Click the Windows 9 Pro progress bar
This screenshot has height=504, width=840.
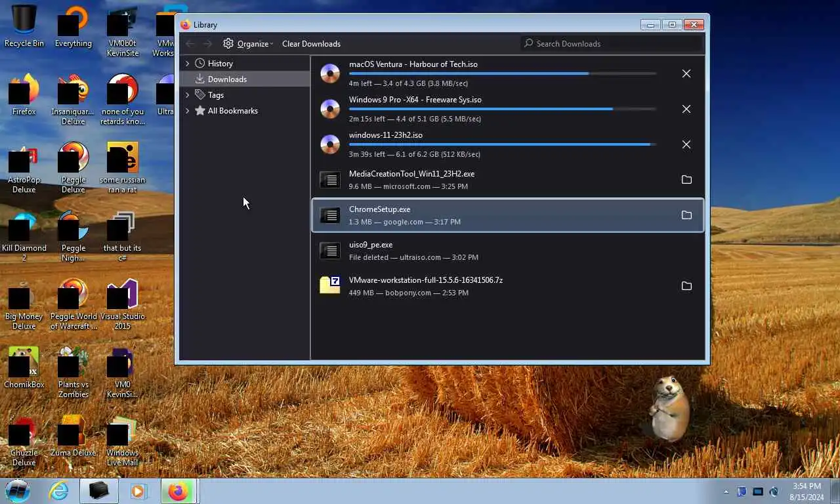(x=503, y=109)
